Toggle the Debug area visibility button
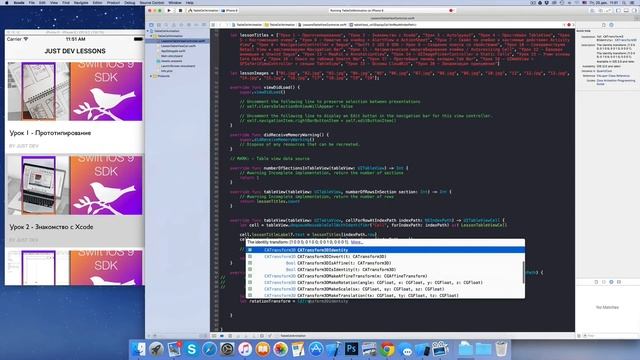 point(626,11)
